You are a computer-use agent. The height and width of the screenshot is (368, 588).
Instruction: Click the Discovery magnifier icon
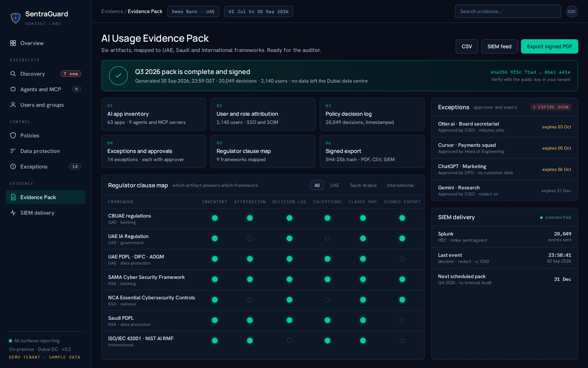click(x=13, y=74)
